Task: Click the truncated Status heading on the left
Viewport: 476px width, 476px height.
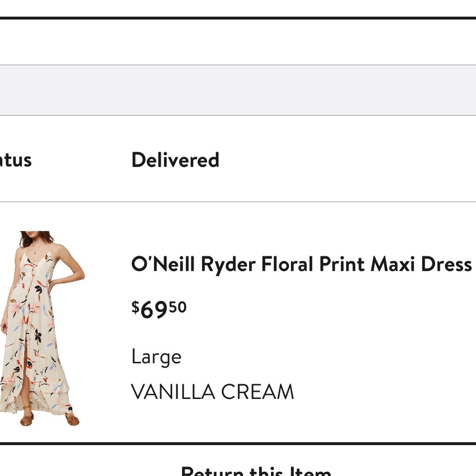Action: tap(16, 159)
